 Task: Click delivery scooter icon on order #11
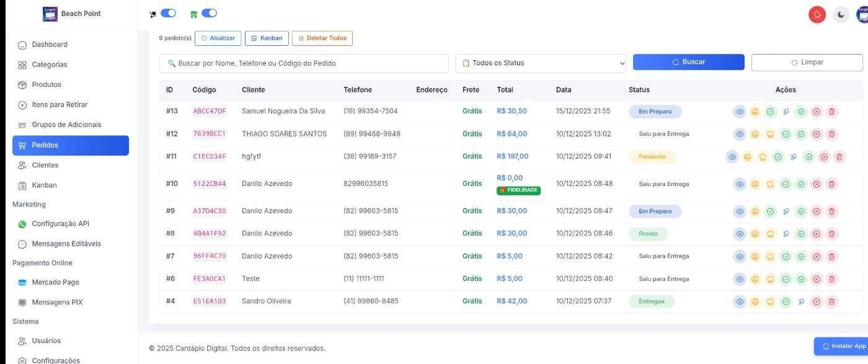pyautogui.click(x=793, y=157)
